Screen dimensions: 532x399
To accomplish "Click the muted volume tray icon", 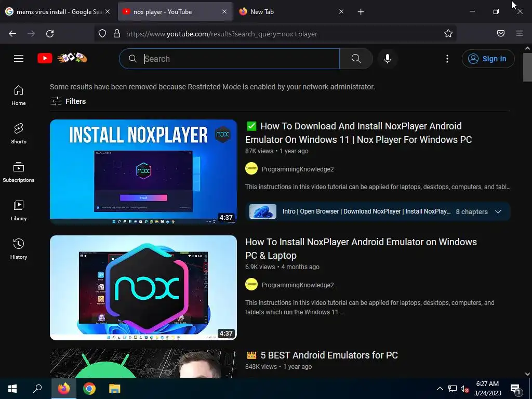I will [464, 389].
